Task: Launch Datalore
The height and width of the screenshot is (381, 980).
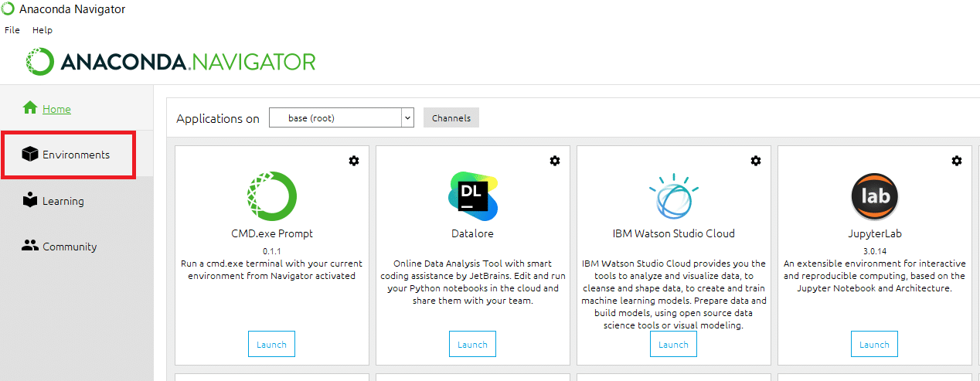Action: pos(472,344)
